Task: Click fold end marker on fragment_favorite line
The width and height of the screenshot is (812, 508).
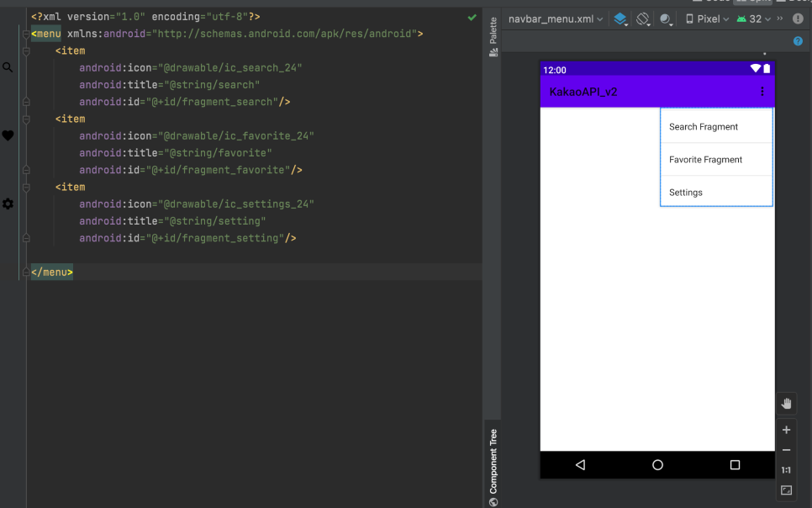Action: coord(26,170)
